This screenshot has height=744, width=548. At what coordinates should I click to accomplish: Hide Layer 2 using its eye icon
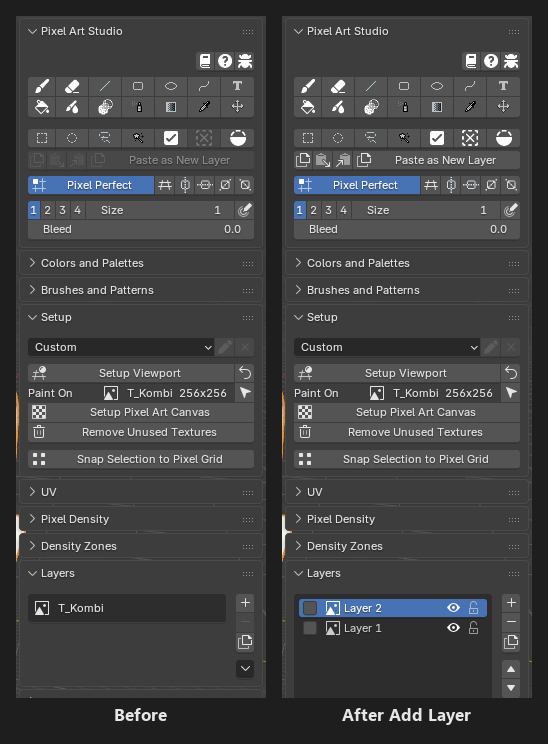pyautogui.click(x=454, y=608)
